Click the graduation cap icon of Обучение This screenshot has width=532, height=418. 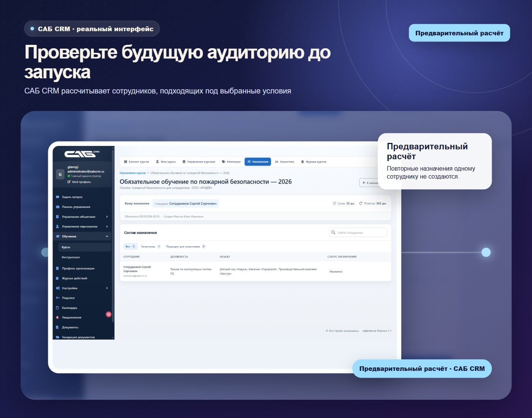click(58, 236)
